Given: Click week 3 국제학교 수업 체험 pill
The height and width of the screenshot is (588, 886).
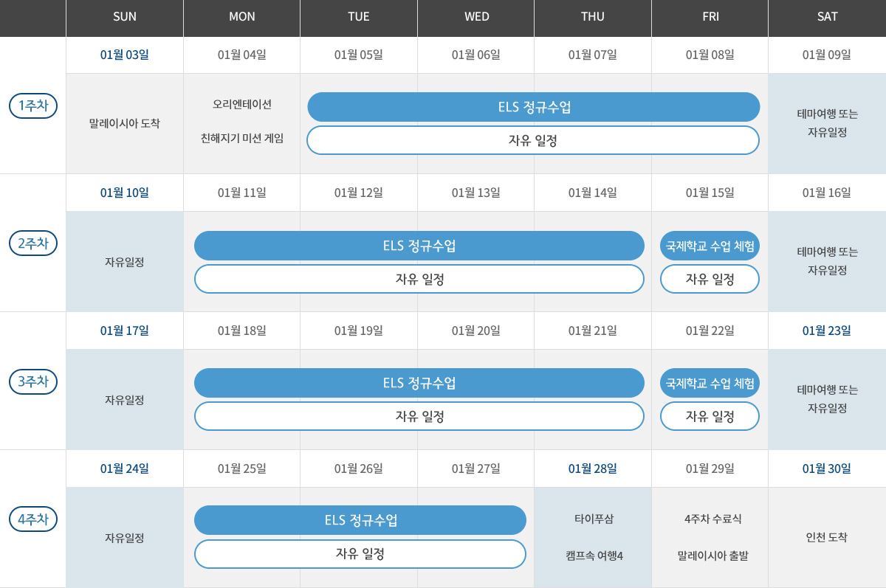Looking at the screenshot, I should [710, 383].
